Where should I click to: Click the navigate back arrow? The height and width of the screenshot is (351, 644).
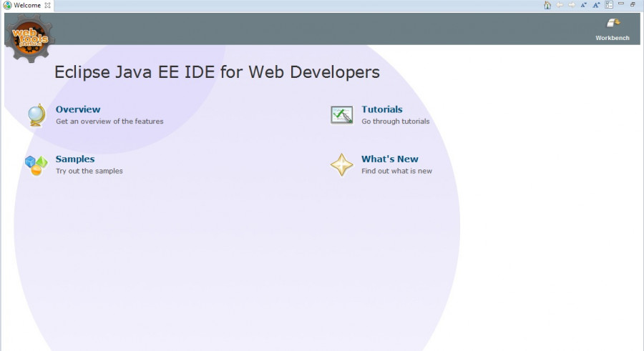(x=560, y=5)
